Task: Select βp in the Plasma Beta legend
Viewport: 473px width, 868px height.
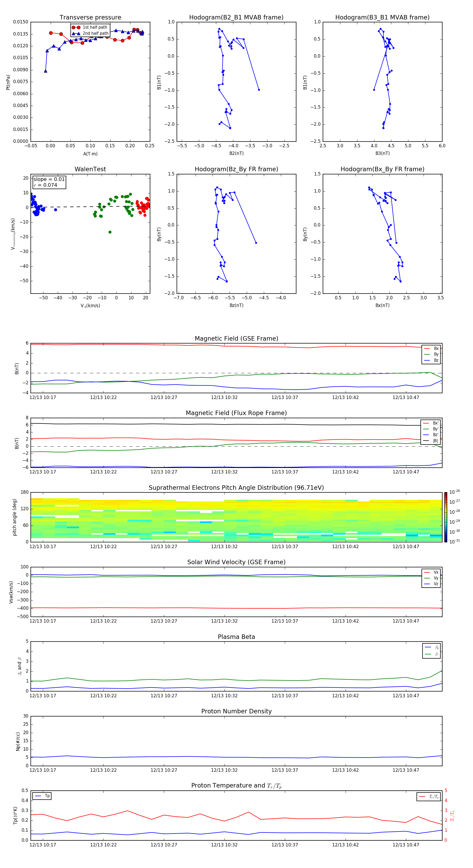Action: pos(432,647)
